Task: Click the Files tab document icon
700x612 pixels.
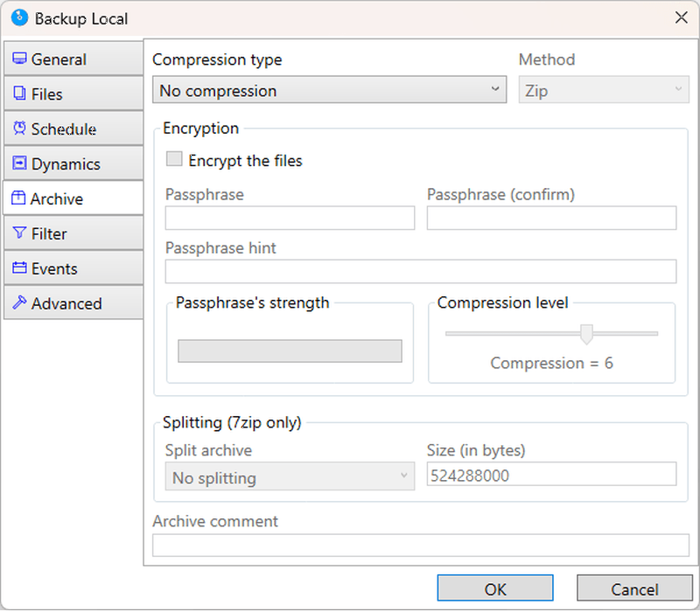Action: [x=19, y=93]
